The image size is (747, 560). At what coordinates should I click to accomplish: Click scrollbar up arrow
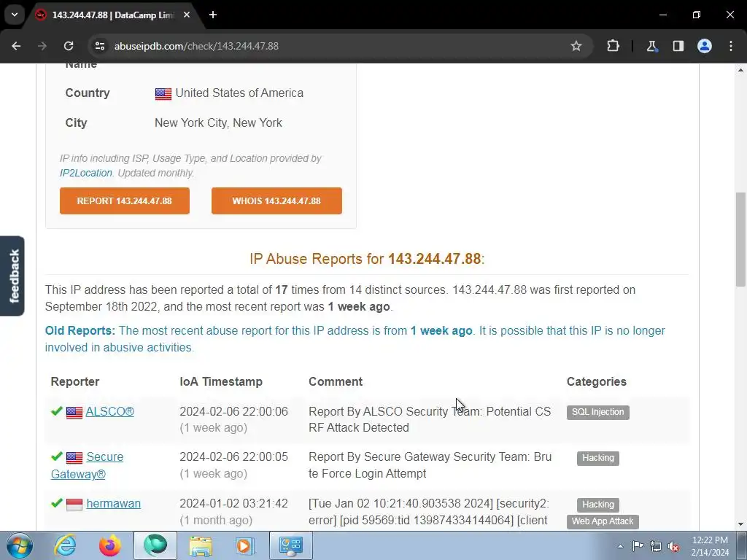740,70
